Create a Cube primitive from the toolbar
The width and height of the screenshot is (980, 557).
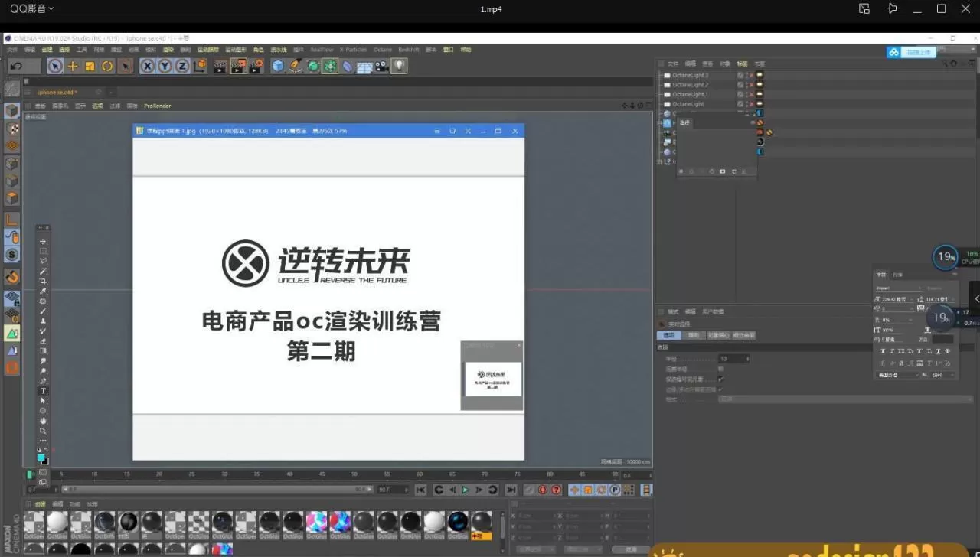click(x=276, y=66)
